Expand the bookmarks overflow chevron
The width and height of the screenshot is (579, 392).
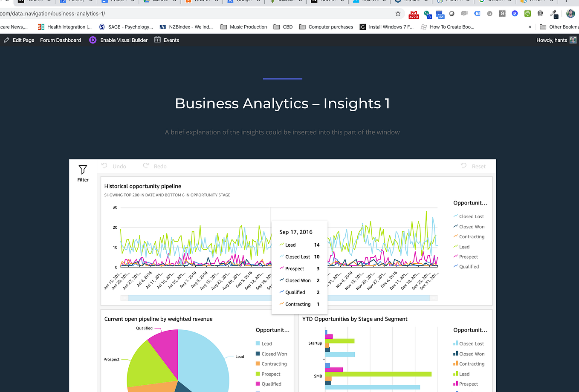[530, 26]
